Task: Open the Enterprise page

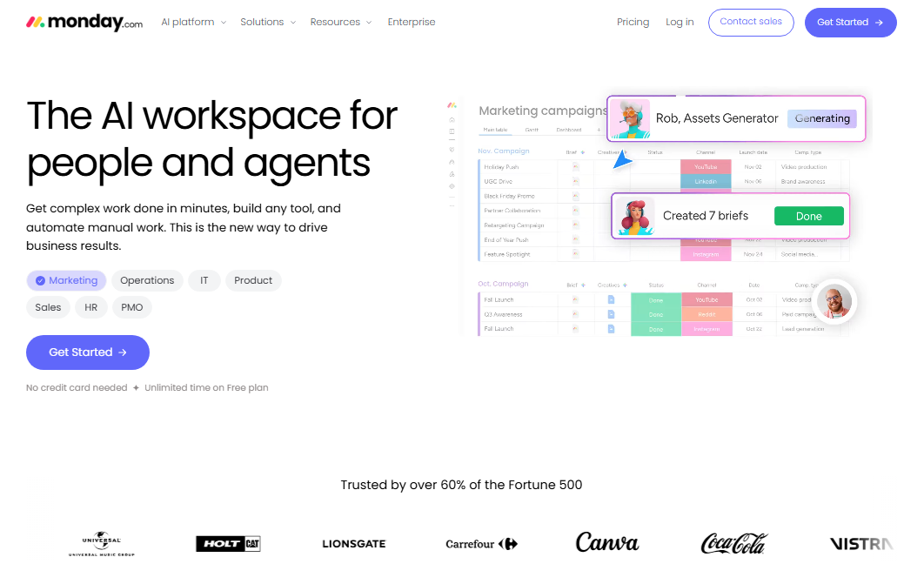Action: tap(412, 22)
